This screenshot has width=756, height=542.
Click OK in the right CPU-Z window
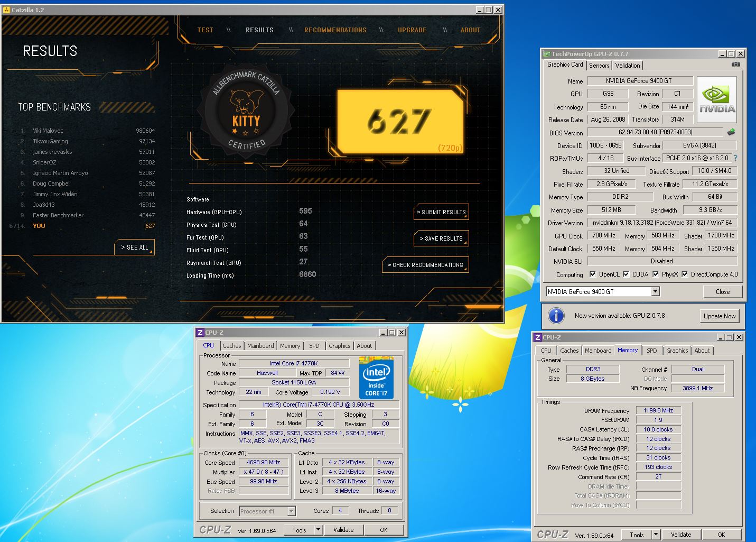click(721, 535)
